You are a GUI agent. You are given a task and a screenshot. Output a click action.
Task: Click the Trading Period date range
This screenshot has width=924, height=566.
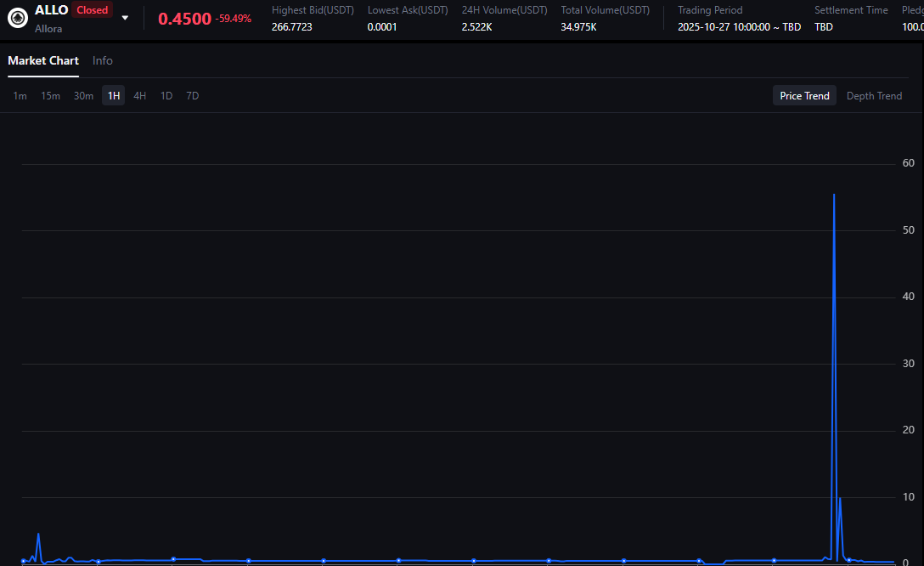coord(739,27)
